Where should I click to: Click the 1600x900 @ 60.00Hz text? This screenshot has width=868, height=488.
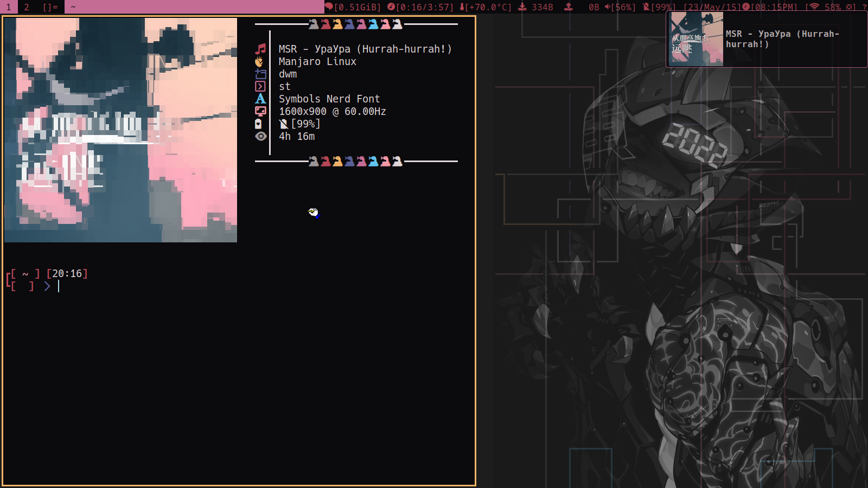click(x=333, y=111)
